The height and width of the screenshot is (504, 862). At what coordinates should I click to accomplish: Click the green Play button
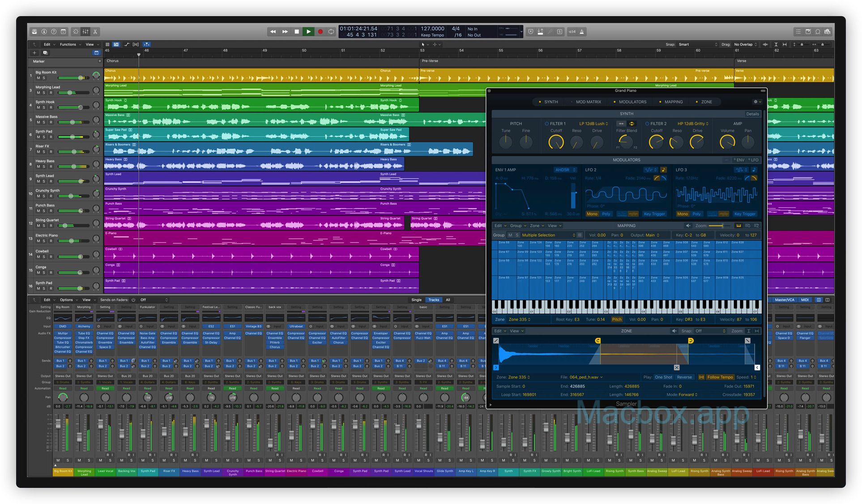(308, 32)
